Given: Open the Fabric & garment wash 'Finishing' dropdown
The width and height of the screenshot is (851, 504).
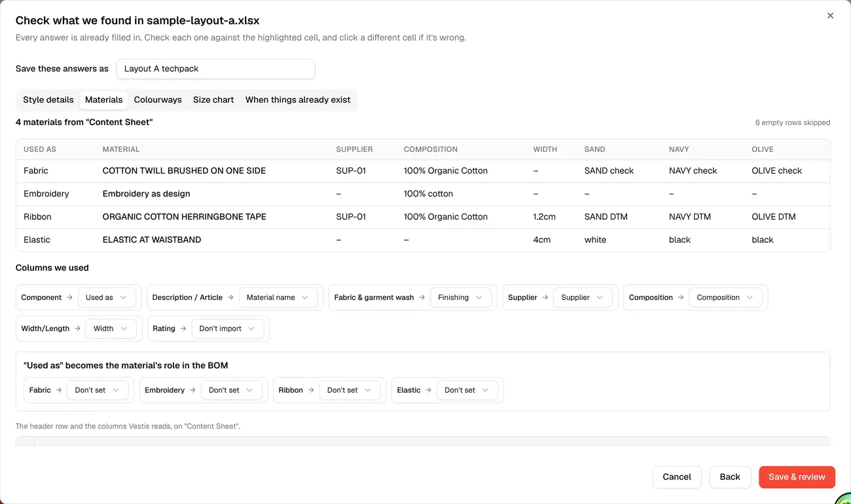Looking at the screenshot, I should click(x=460, y=297).
